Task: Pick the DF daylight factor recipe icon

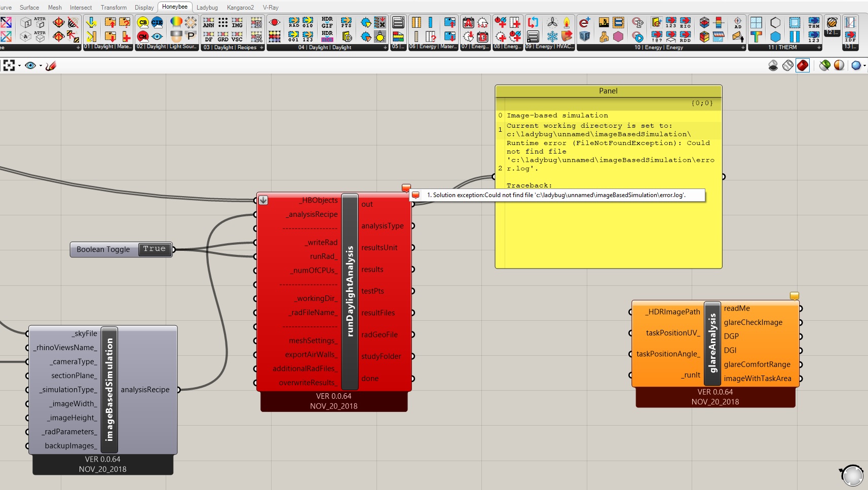Action: pos(209,36)
